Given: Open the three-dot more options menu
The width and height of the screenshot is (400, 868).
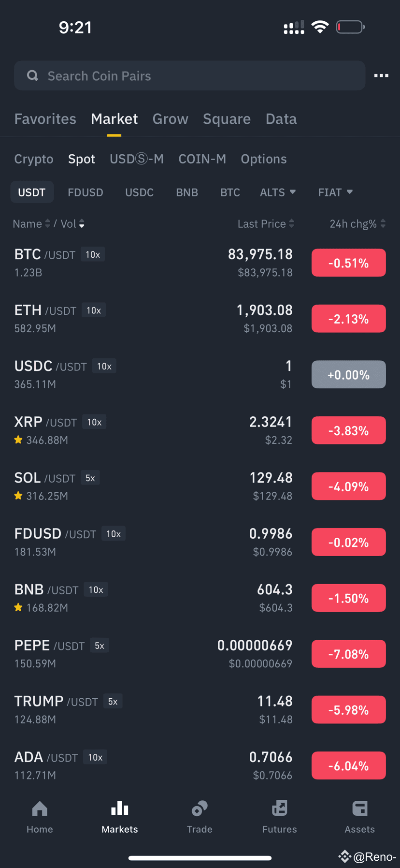Looking at the screenshot, I should point(381,75).
